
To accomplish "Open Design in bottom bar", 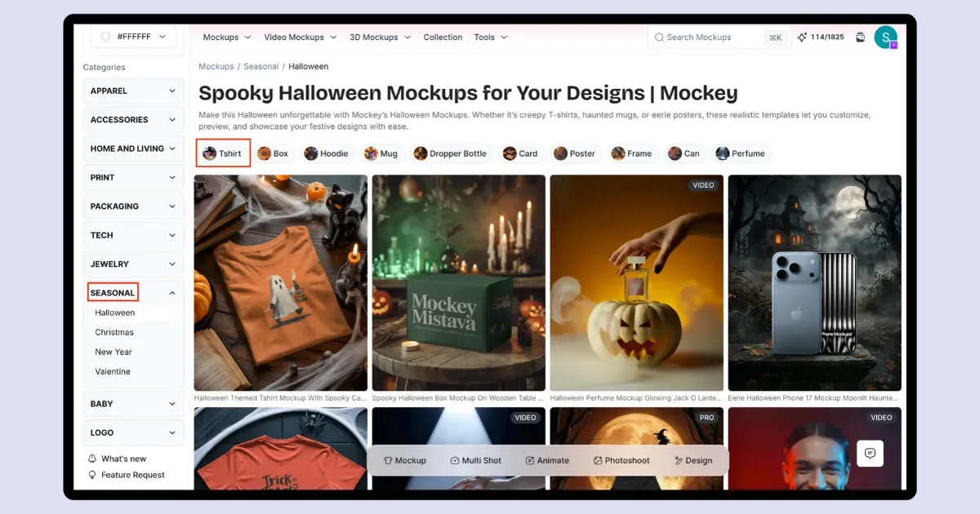I will (x=693, y=460).
